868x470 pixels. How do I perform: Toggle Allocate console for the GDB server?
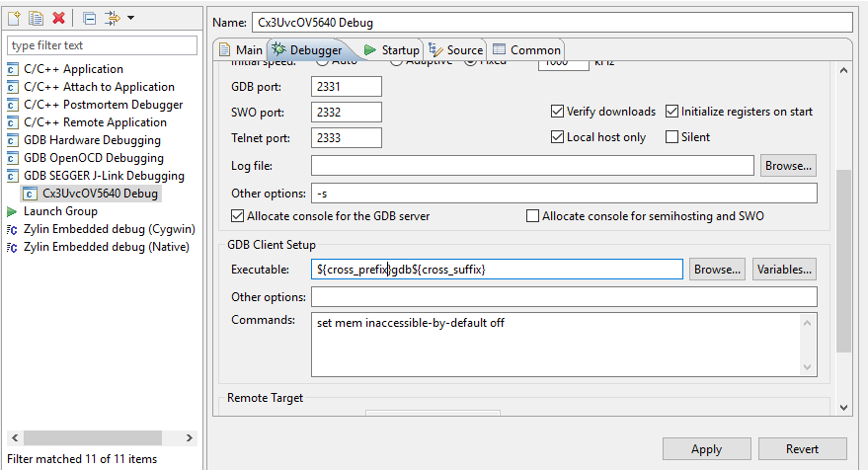(237, 216)
